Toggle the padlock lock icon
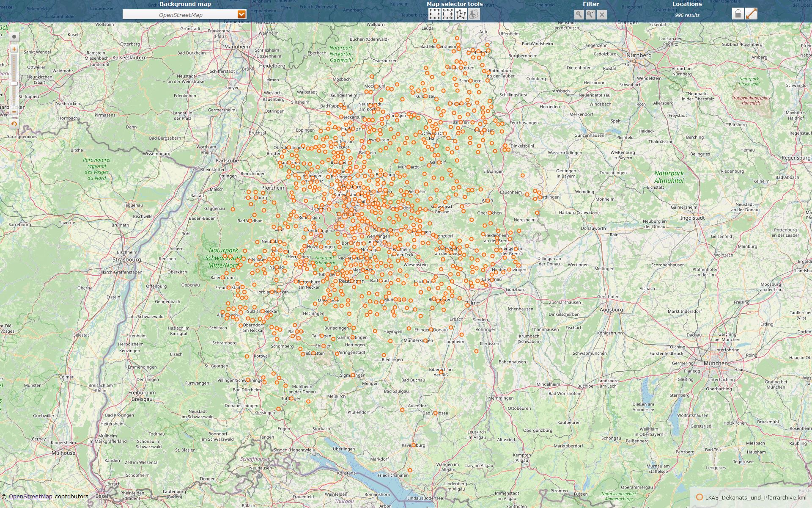812x508 pixels. (x=738, y=14)
